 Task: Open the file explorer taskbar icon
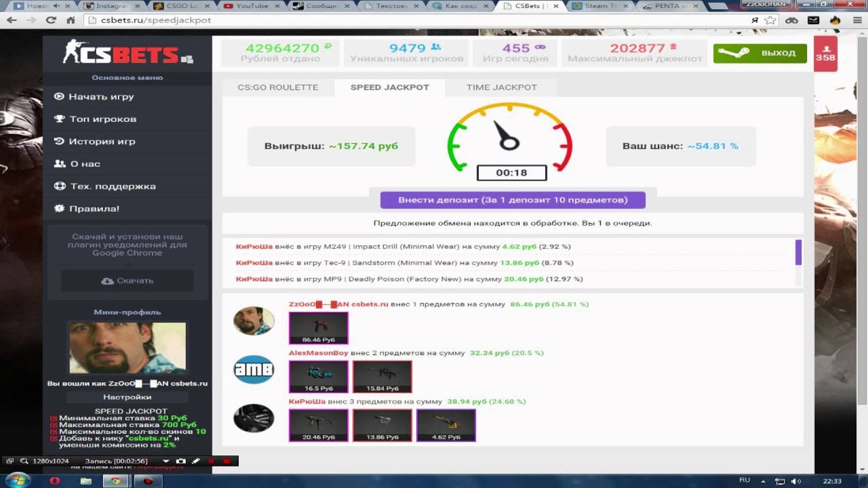pyautogui.click(x=85, y=481)
